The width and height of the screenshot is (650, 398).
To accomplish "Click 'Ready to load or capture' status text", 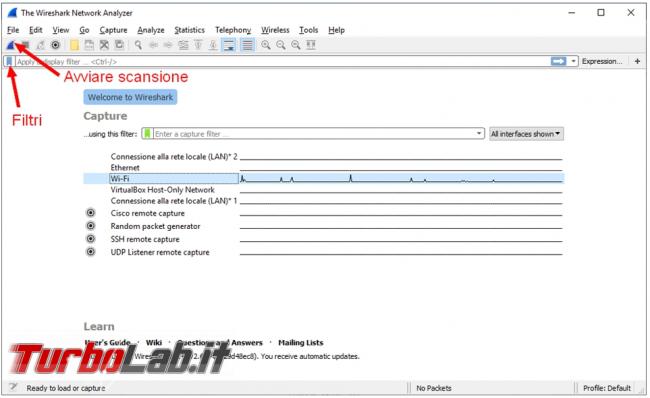I will point(66,388).
